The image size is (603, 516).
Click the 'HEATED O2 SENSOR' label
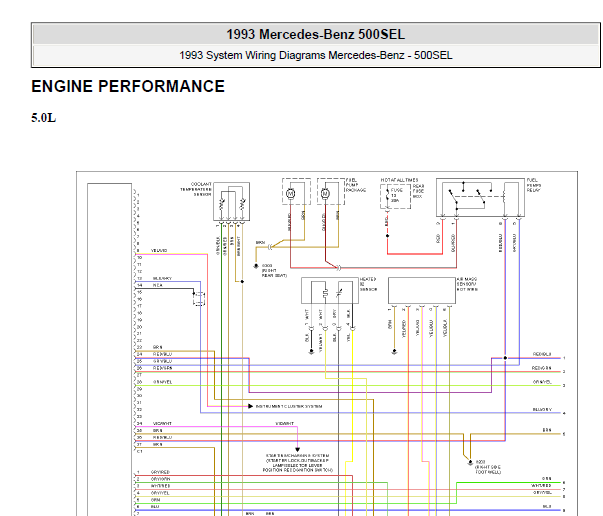368,284
